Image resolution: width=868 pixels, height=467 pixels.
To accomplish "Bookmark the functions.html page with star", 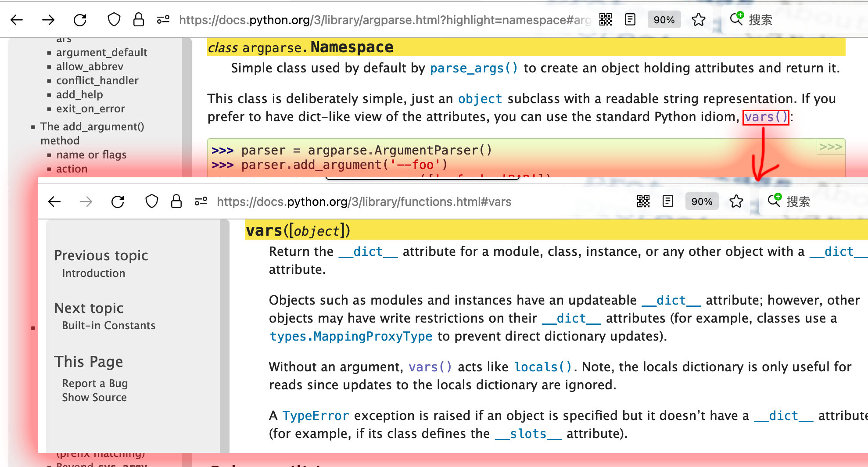I will [x=736, y=201].
